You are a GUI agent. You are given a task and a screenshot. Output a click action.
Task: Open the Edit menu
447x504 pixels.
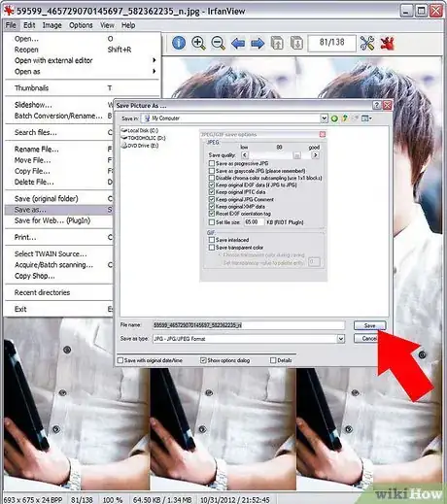click(29, 25)
